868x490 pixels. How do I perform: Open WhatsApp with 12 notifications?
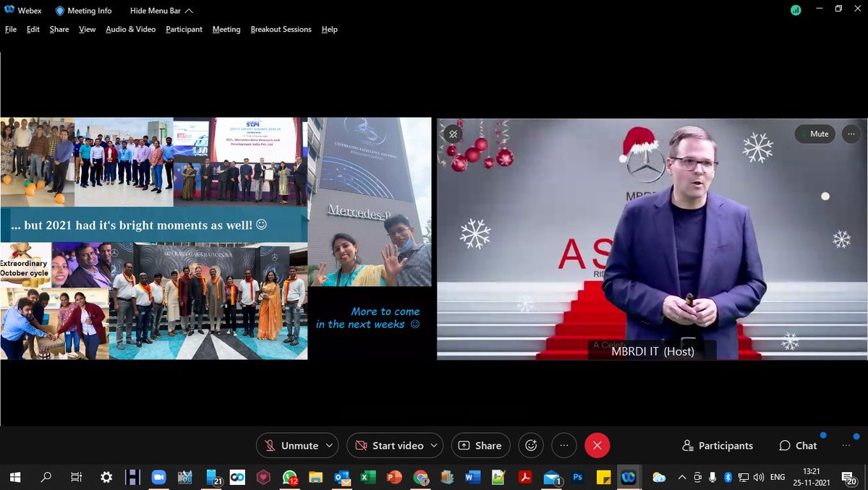coord(290,477)
